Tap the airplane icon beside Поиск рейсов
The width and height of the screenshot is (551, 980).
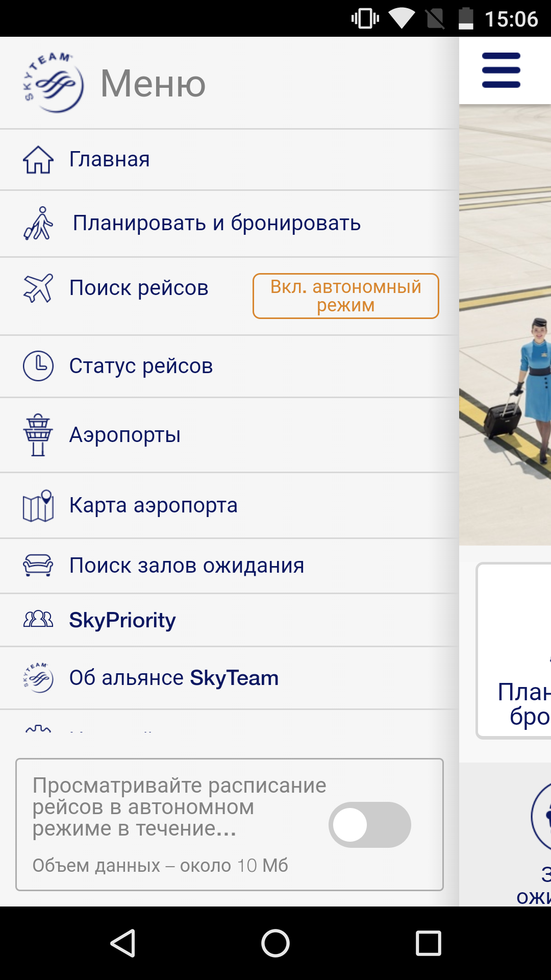(38, 288)
